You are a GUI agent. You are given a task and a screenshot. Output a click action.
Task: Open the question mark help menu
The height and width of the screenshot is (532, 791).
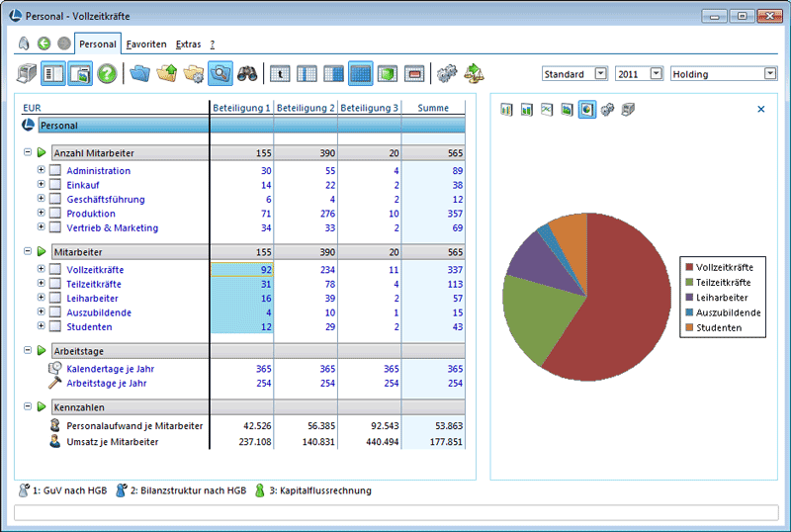(x=213, y=44)
